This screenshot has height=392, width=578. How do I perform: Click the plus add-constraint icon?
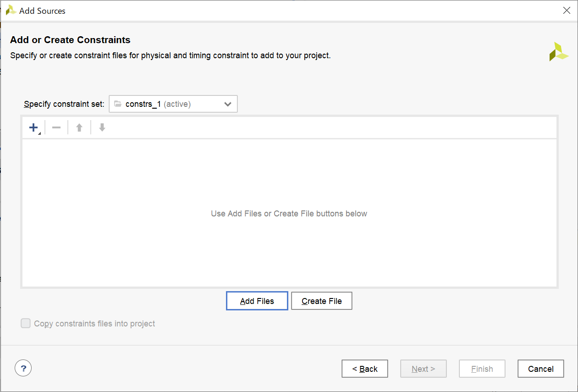[33, 128]
